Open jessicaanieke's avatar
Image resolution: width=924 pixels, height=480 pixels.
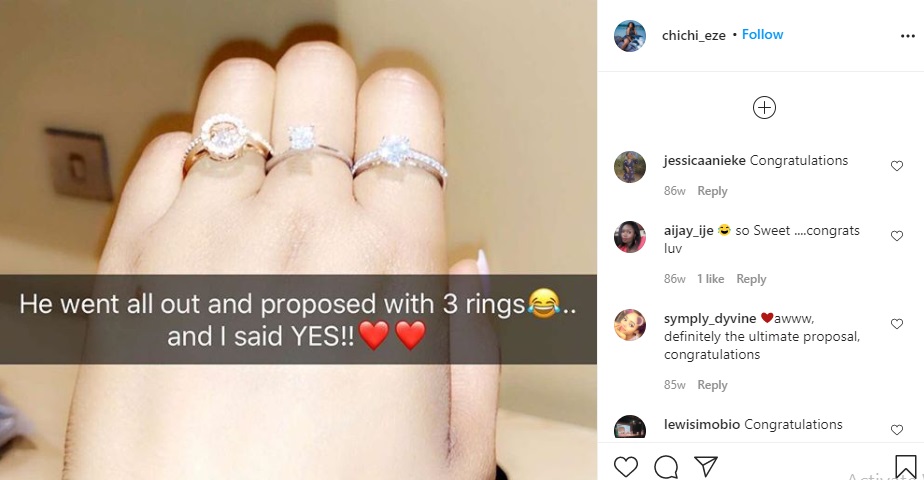pos(630,167)
